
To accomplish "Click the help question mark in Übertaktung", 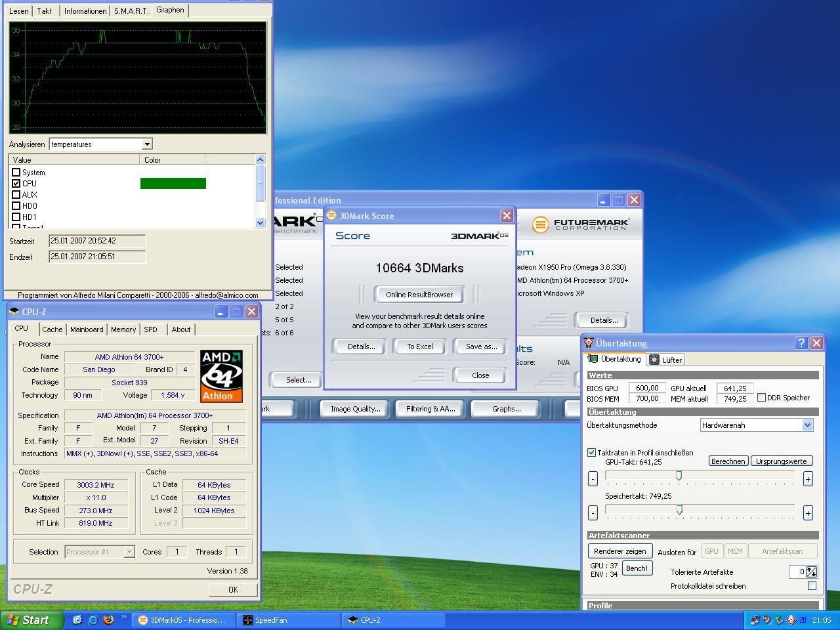I will pos(801,343).
